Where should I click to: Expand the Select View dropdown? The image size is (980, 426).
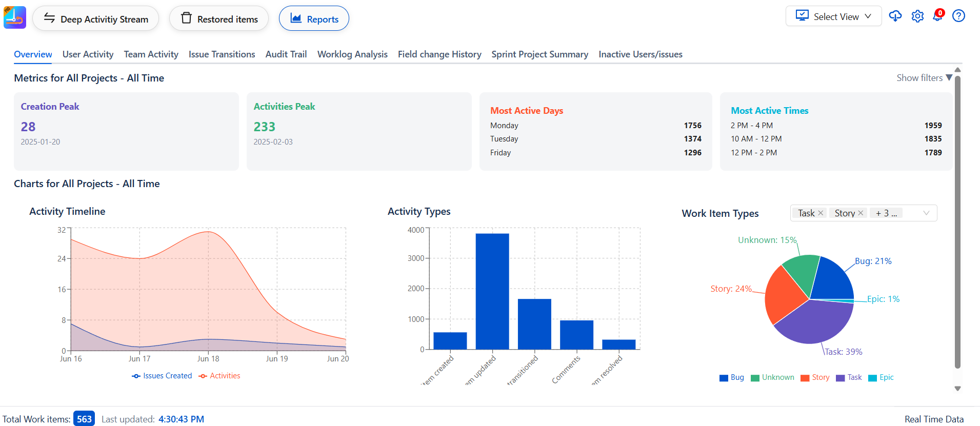tap(833, 16)
